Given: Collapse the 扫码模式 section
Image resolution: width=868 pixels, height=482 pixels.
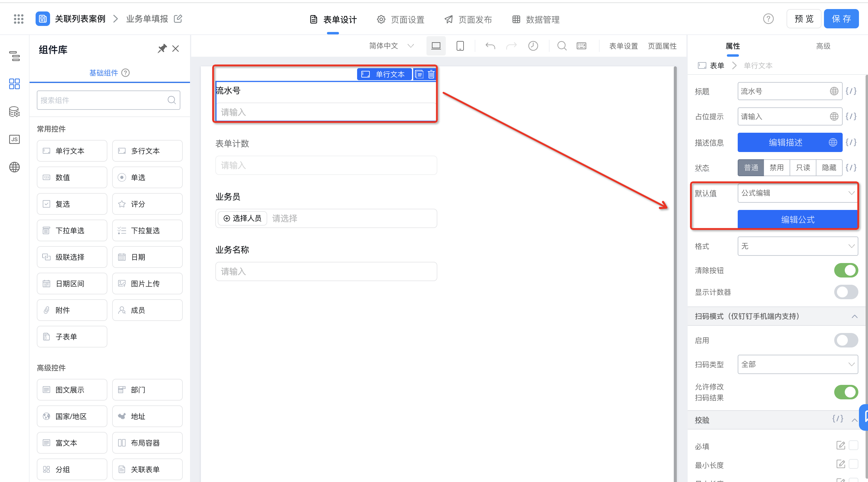Looking at the screenshot, I should pos(854,316).
